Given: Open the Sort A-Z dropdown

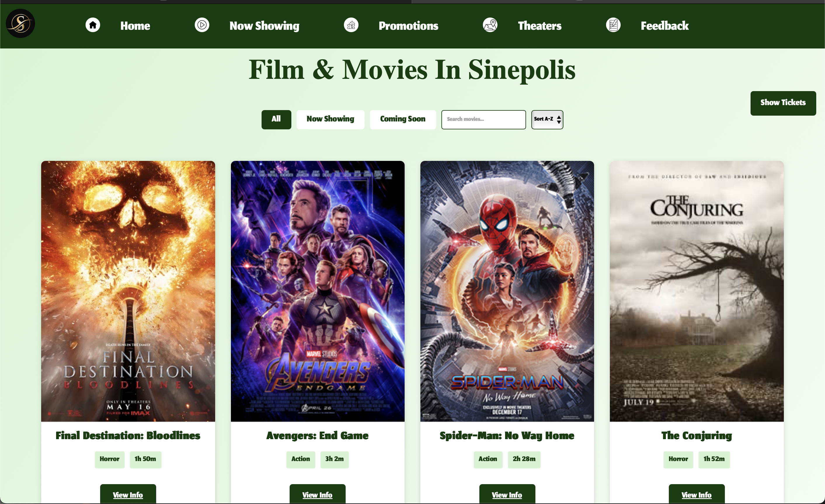Looking at the screenshot, I should (x=547, y=119).
